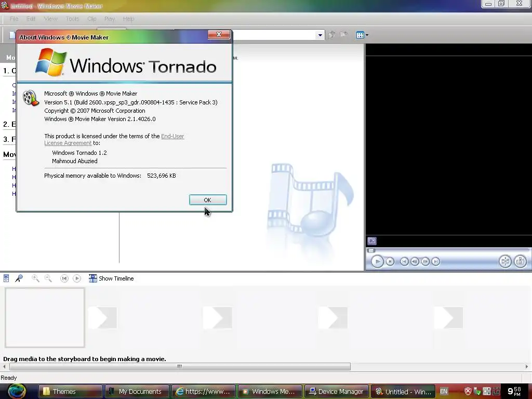532x399 pixels.
Task: Open the View menu
Action: 50,19
